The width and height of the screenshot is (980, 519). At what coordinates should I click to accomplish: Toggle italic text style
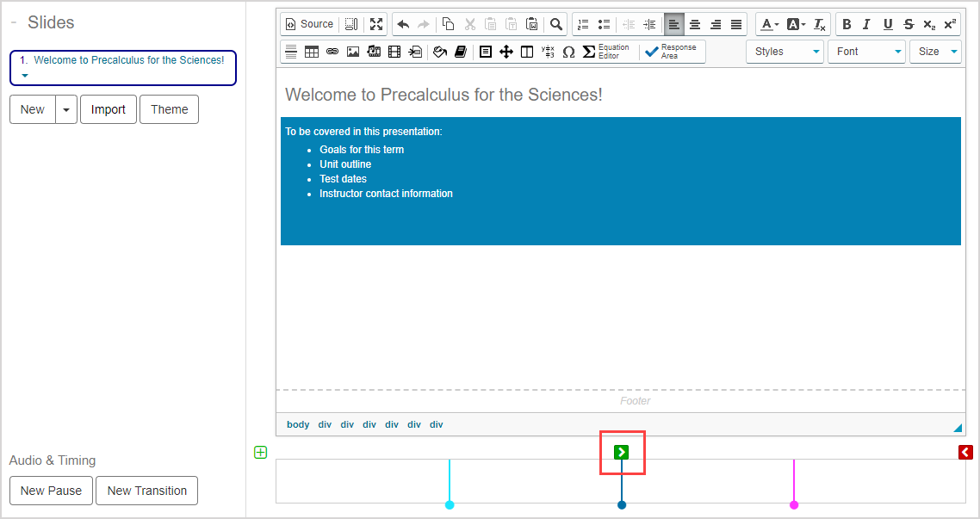tap(866, 24)
